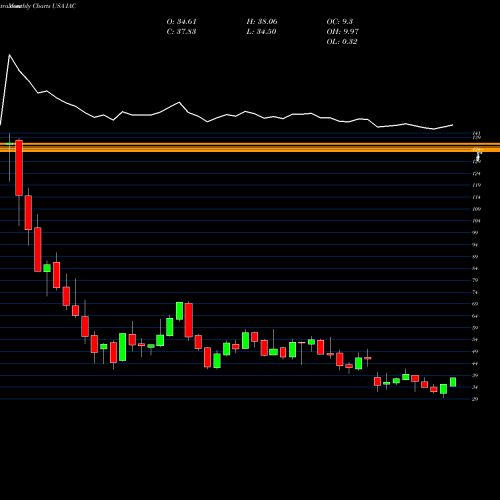
Task: Click the close value C: 37.83
Action: click(181, 32)
